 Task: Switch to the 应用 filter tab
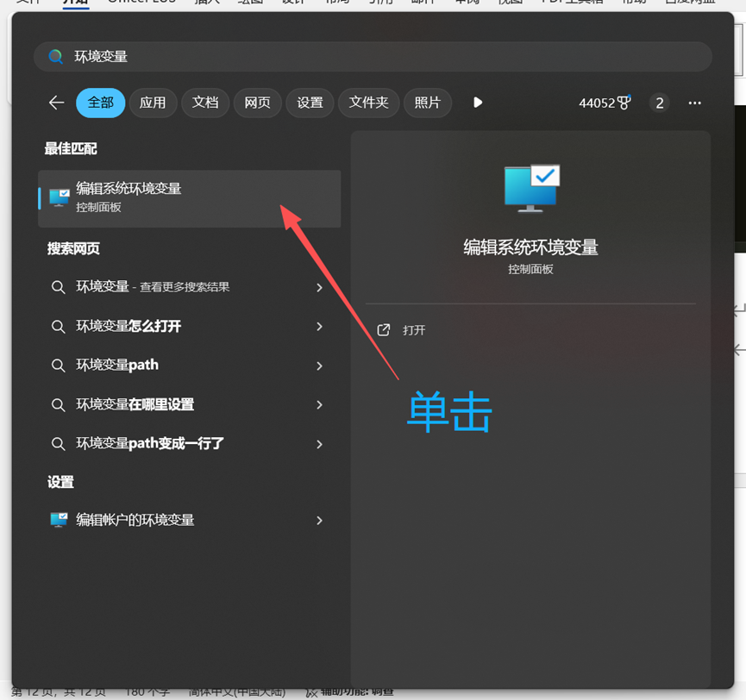coord(153,103)
